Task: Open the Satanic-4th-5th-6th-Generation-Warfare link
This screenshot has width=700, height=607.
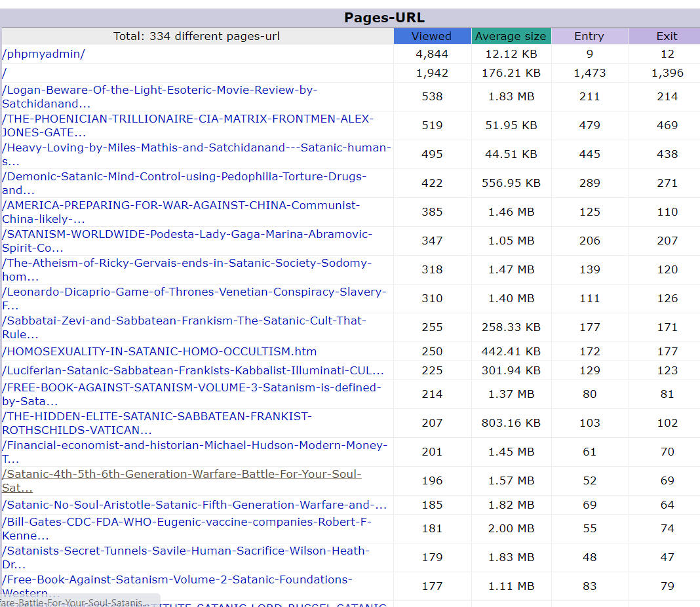Action: [182, 480]
